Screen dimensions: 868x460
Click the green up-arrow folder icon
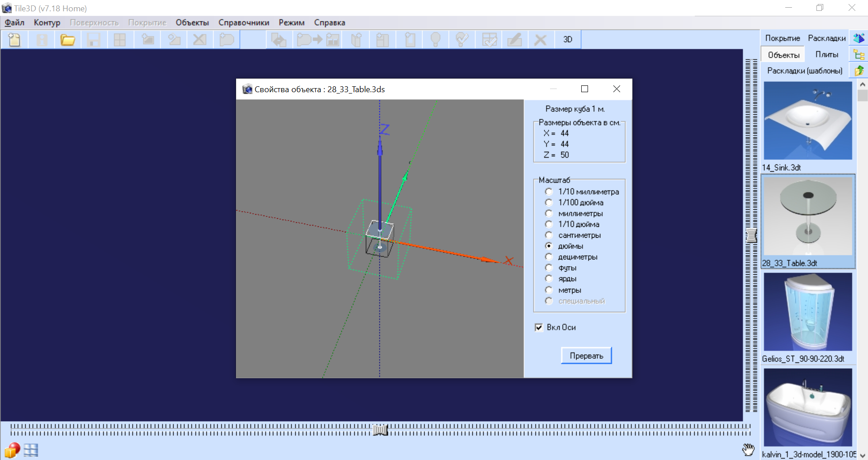pyautogui.click(x=859, y=70)
